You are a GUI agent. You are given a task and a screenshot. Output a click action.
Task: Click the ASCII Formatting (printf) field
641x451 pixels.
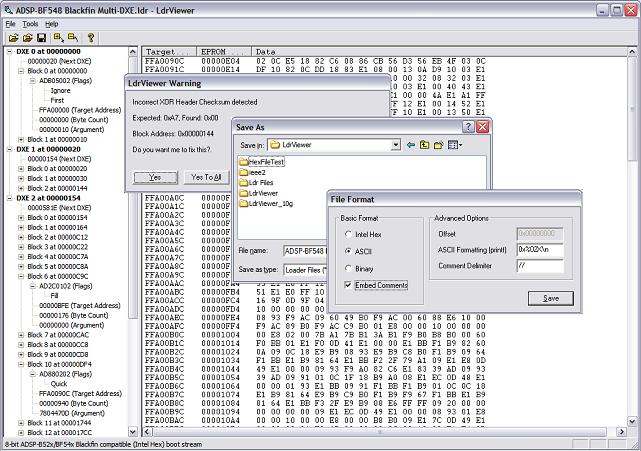pos(540,250)
